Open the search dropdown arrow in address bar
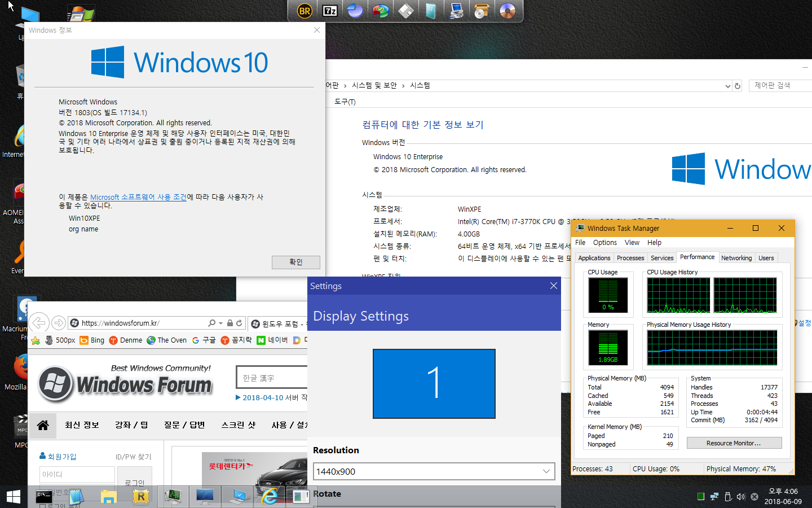Screen dimensions: 812x508 click(x=220, y=323)
